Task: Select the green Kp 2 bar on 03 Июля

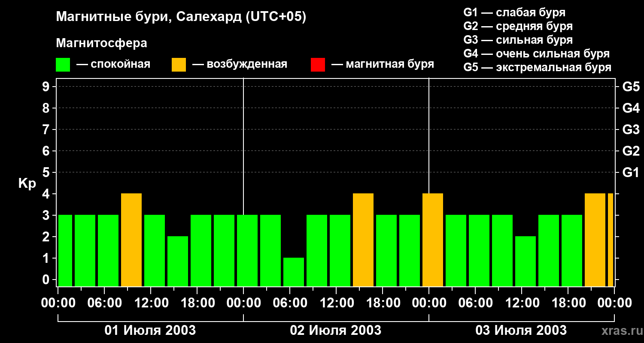Action: [x=526, y=262]
